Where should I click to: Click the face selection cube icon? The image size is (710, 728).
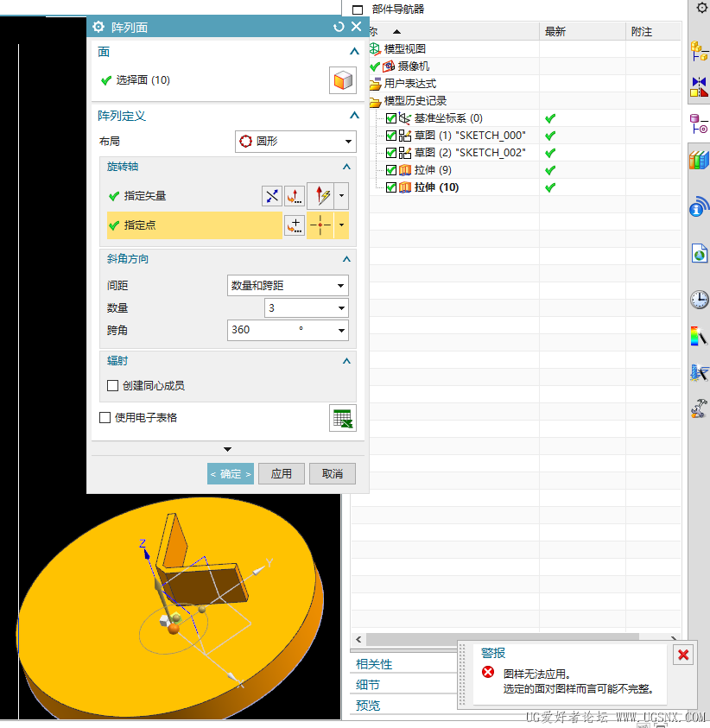[343, 80]
